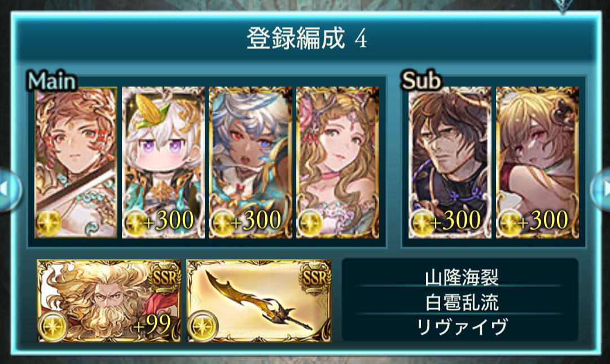
Task: Select the wavy blonde-haired woman card
Action: coord(337,162)
